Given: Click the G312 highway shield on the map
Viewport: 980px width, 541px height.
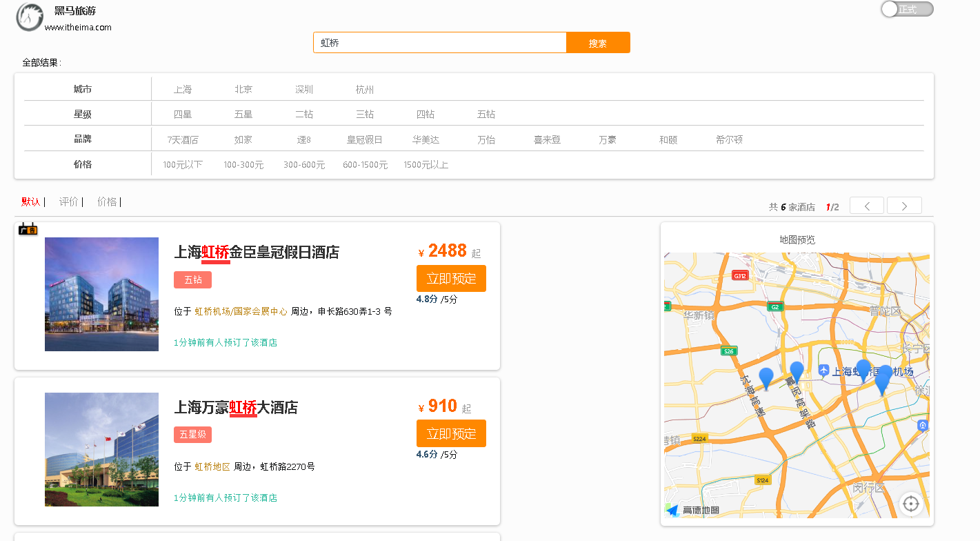Looking at the screenshot, I should 740,275.
